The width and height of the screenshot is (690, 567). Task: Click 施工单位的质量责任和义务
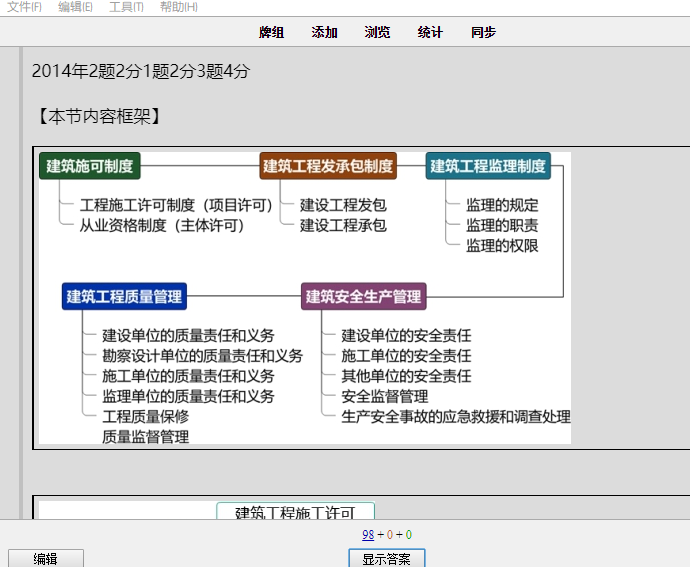click(188, 376)
